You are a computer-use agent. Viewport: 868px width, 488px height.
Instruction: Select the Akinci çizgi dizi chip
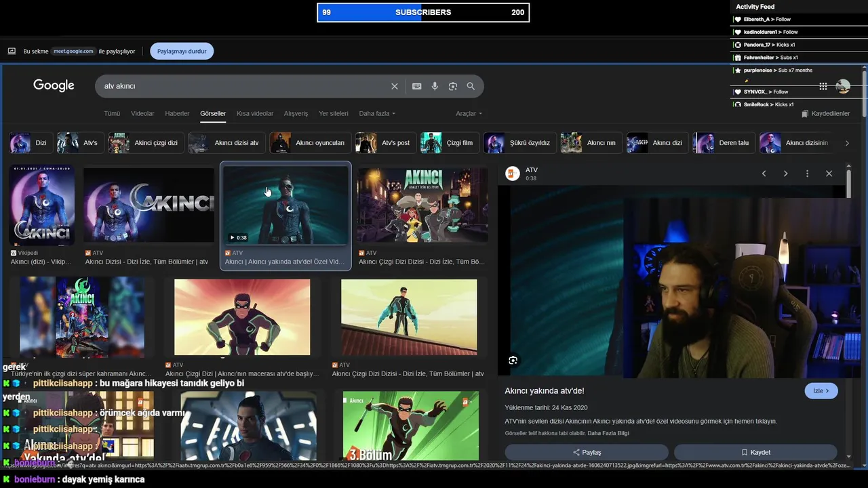coord(145,143)
